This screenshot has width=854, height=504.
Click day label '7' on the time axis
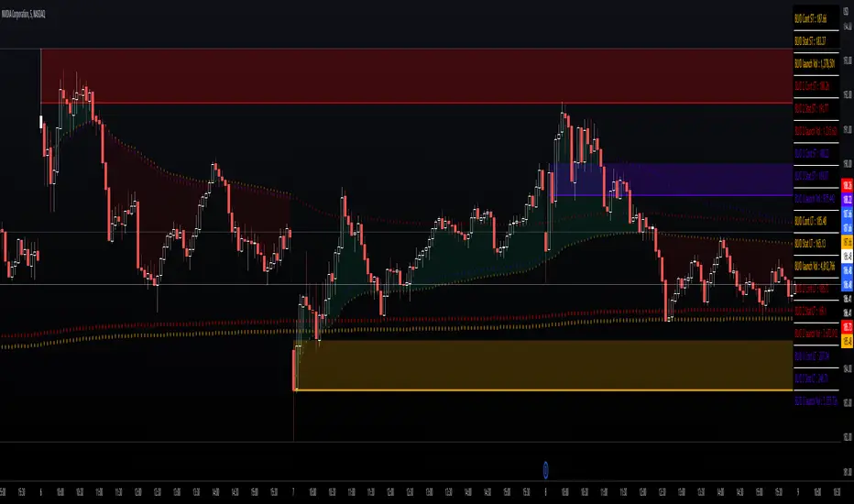(x=293, y=492)
